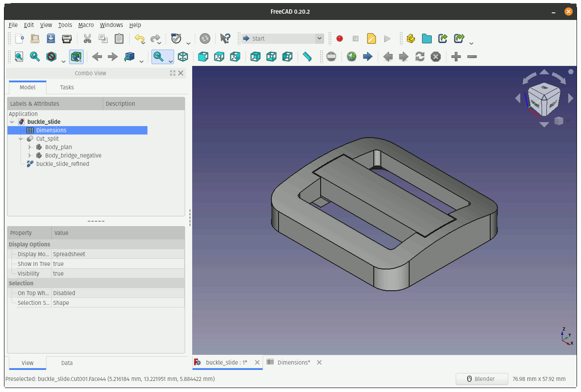Click the Open website globe icon
The width and height of the screenshot is (581, 392).
(x=352, y=57)
